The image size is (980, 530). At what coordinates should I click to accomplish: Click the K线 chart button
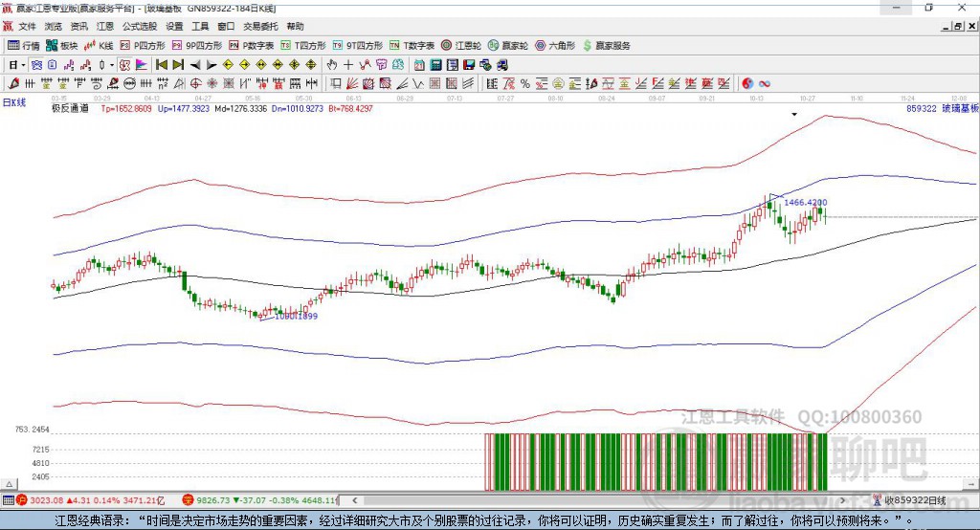click(x=100, y=45)
